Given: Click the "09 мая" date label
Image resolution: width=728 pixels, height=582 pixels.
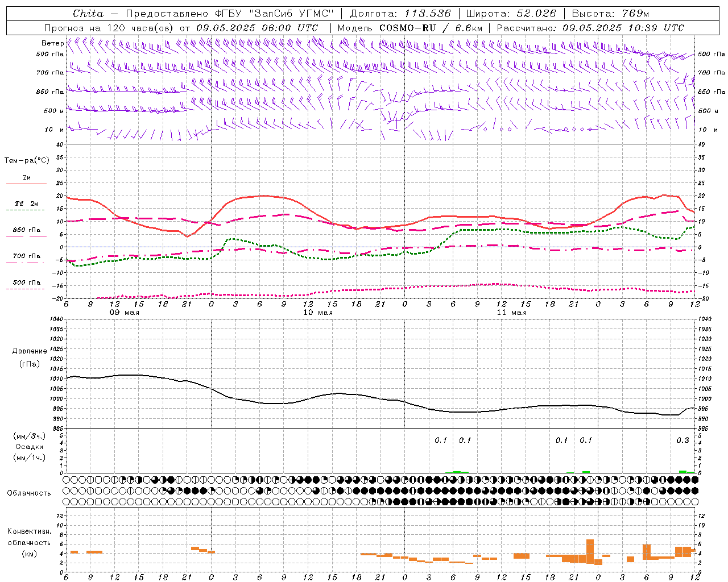Looking at the screenshot, I should point(125,313).
